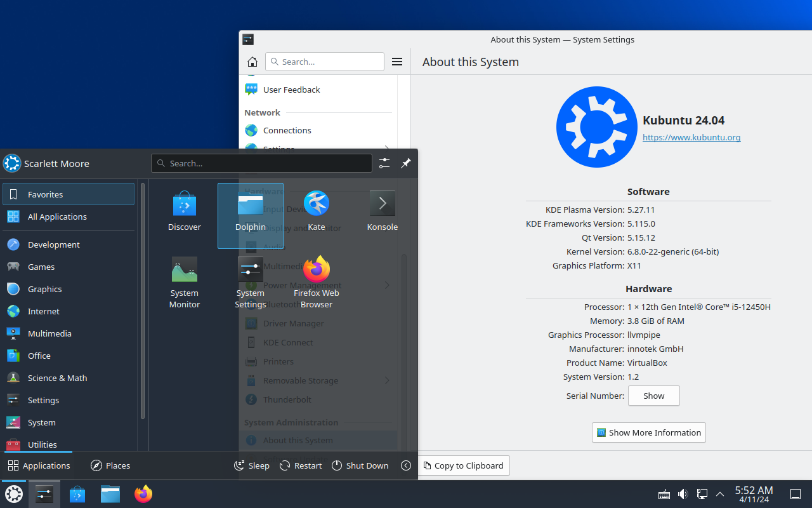Expand more session actions arrow
The image size is (812, 508).
[x=406, y=465]
